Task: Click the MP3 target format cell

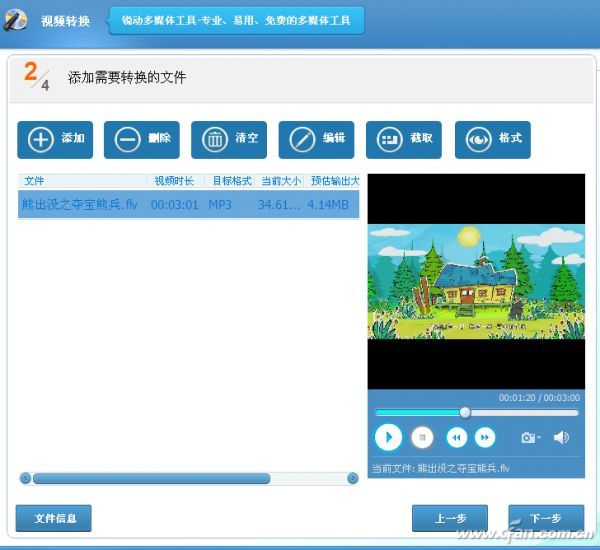Action: coord(220,205)
